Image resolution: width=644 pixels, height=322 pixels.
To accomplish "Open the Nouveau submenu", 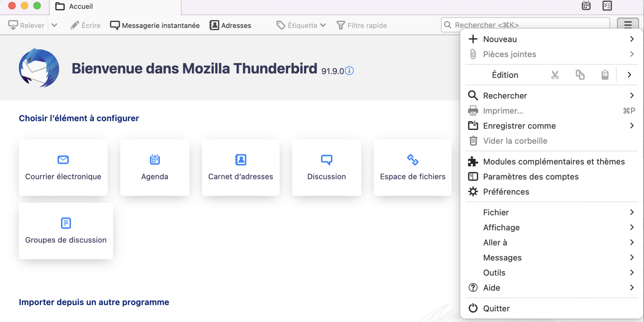I will 551,39.
